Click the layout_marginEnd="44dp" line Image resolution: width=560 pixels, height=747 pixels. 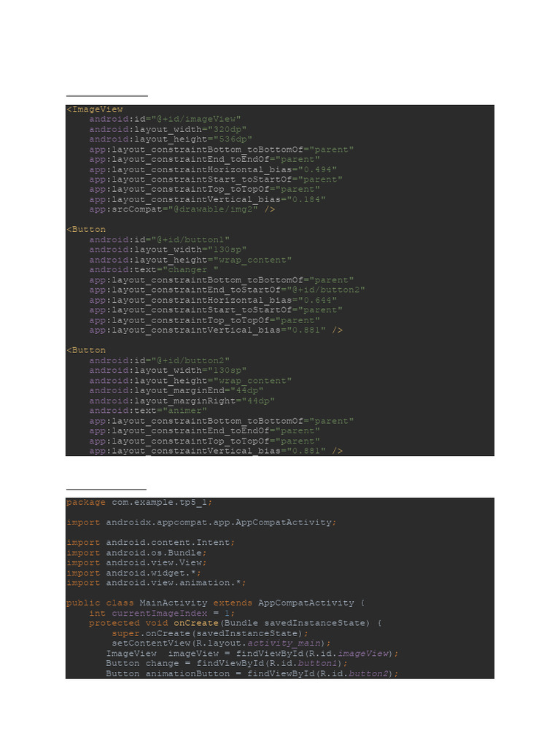[176, 391]
